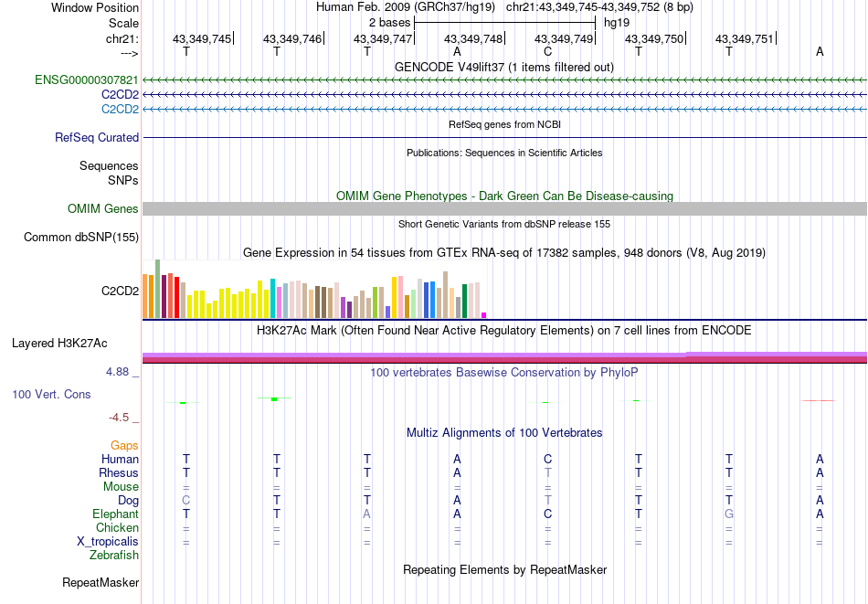Click the faded T in the Rhesus row
868x604 pixels.
[547, 472]
